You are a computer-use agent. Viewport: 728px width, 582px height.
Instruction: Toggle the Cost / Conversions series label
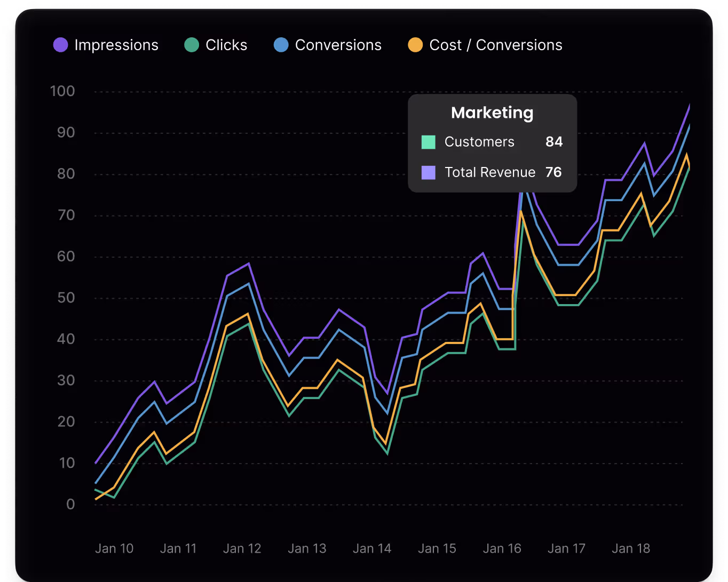[x=496, y=45]
